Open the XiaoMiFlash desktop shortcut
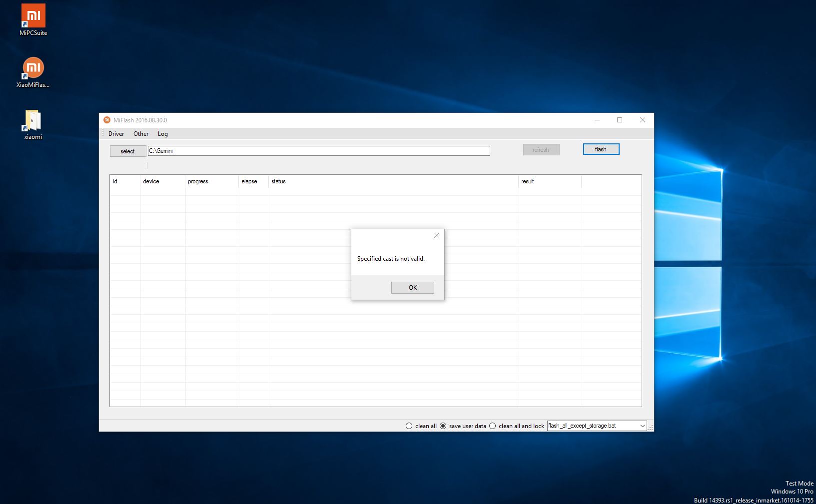This screenshot has width=816, height=504. (33, 71)
